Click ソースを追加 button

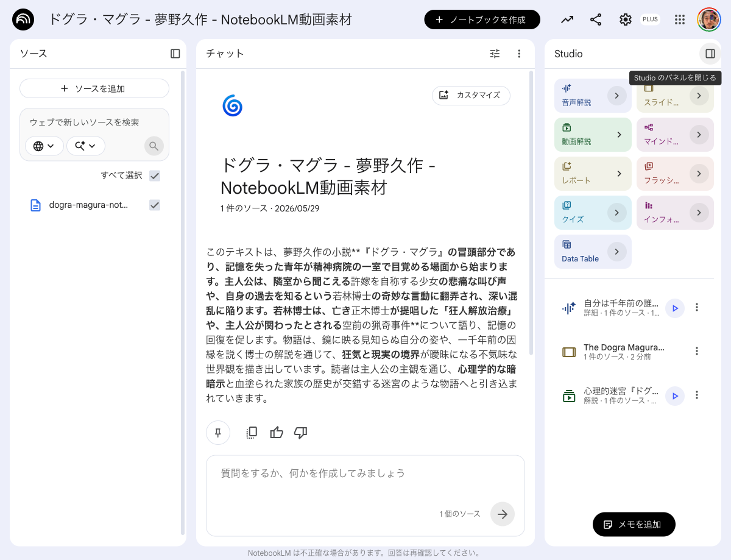click(x=94, y=88)
